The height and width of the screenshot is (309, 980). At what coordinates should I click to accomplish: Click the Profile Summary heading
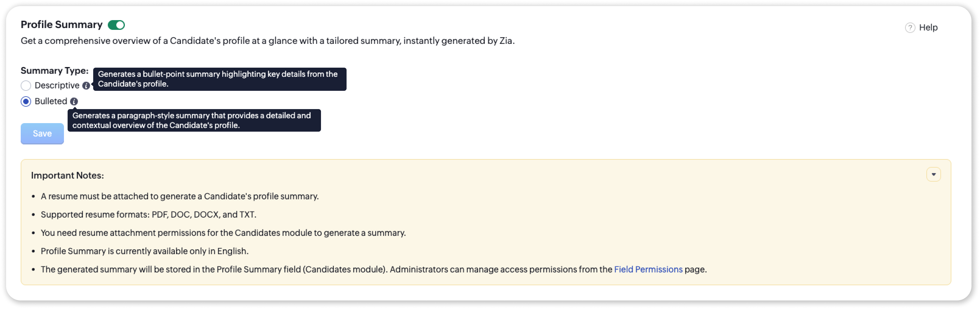61,25
